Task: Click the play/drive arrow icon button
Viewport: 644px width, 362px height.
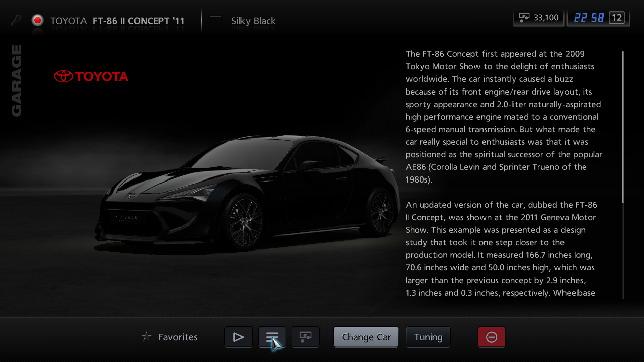Action: (x=238, y=337)
